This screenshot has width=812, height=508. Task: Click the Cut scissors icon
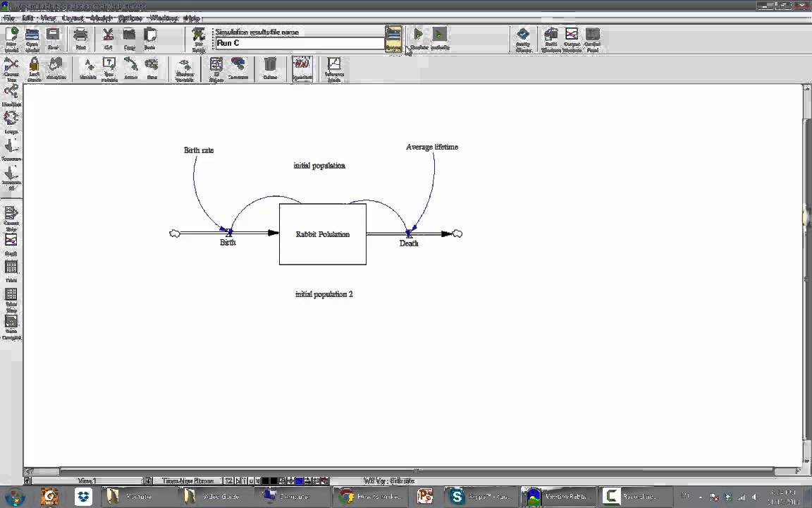click(108, 39)
